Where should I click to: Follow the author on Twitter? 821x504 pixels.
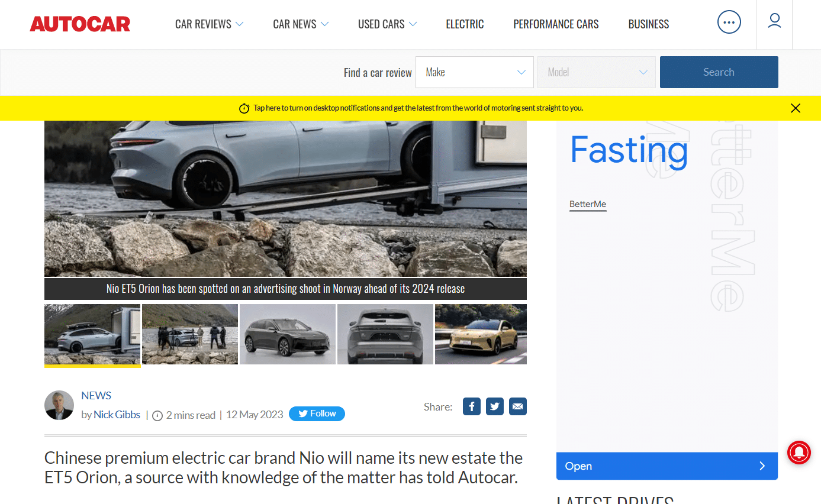click(x=317, y=413)
